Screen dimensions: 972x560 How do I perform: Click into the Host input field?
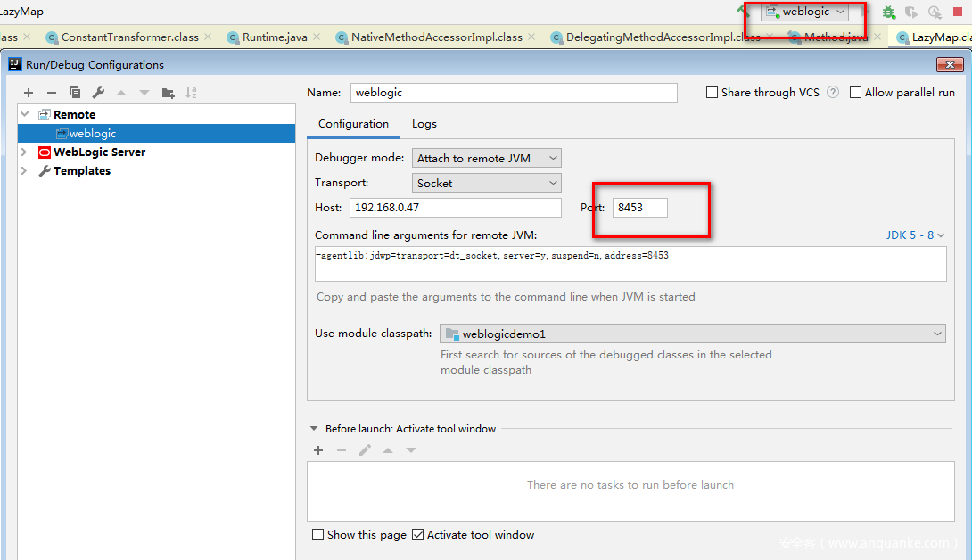456,208
